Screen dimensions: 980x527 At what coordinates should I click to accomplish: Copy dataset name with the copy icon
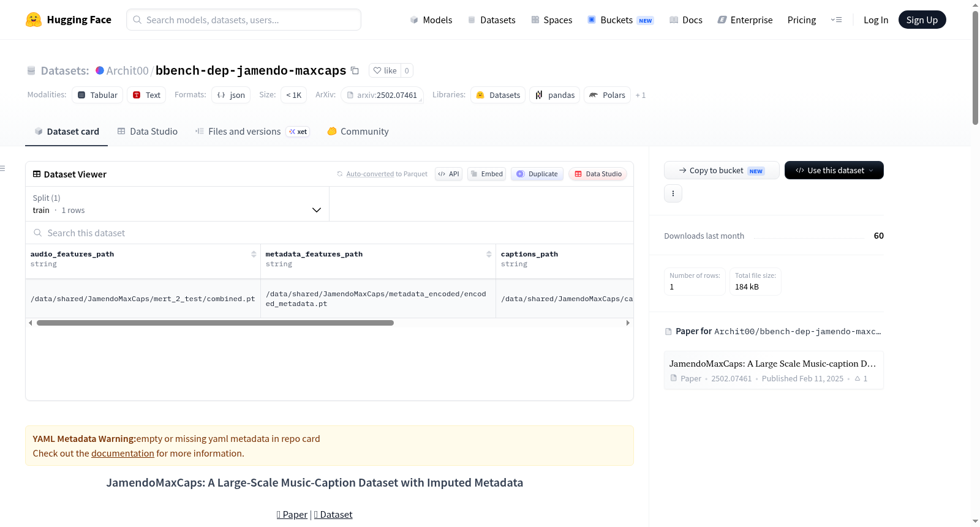355,70
